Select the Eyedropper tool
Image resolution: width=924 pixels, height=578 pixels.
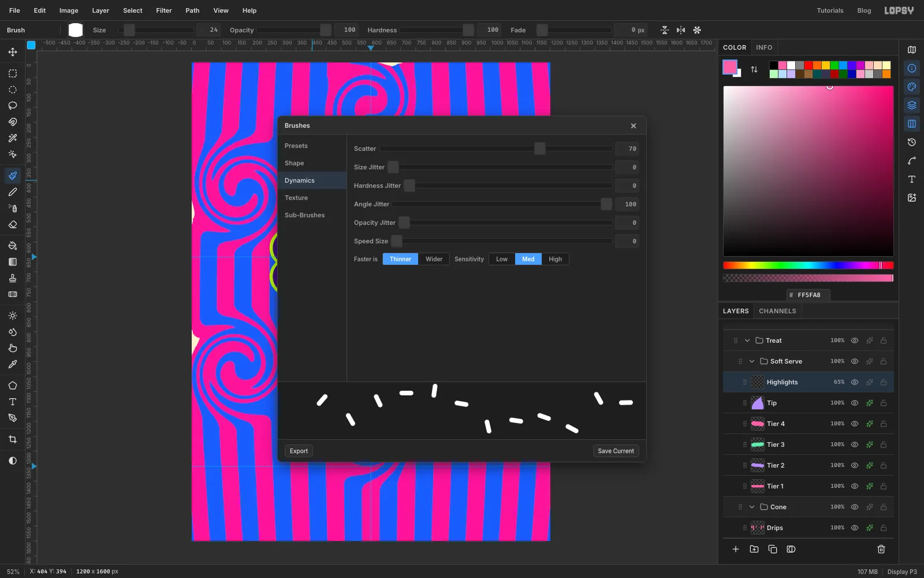(13, 364)
